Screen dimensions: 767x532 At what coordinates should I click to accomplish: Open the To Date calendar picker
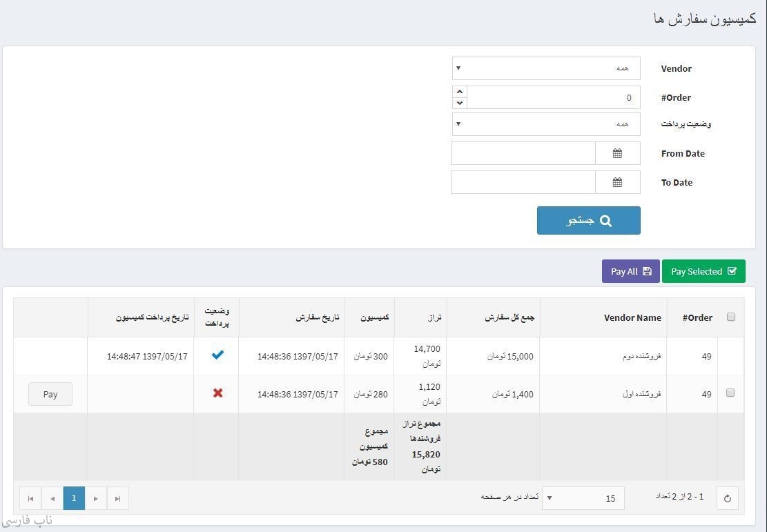click(617, 182)
